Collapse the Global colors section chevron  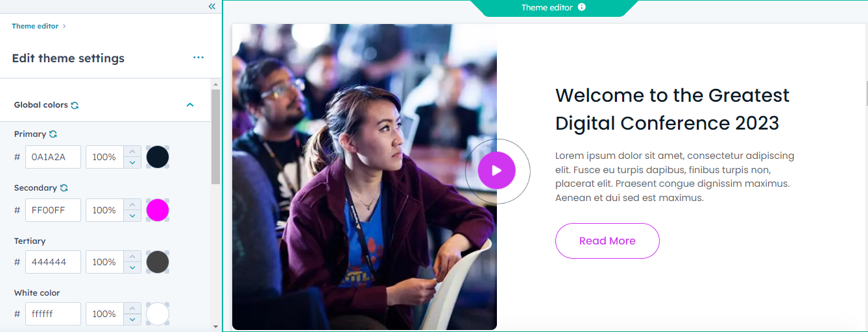click(190, 105)
